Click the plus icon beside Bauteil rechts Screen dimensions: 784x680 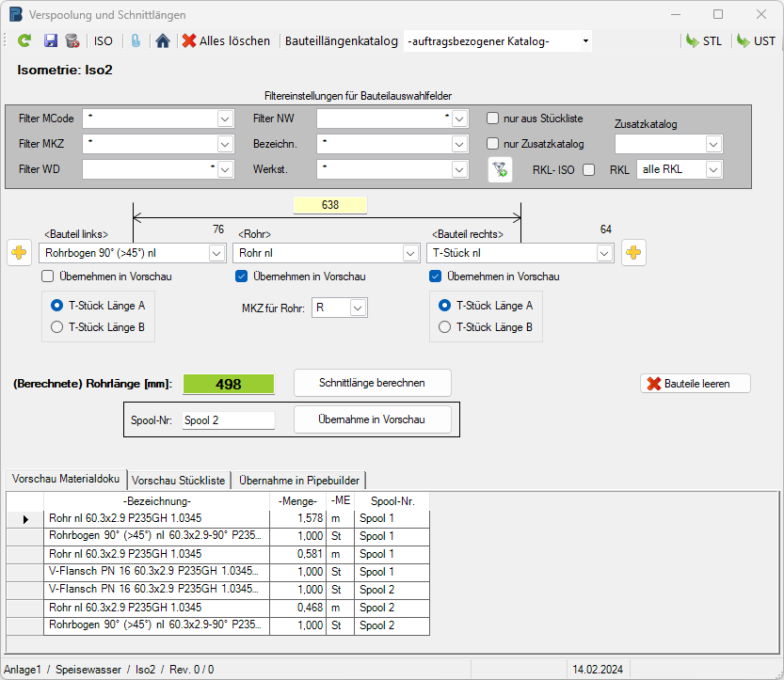click(x=633, y=253)
